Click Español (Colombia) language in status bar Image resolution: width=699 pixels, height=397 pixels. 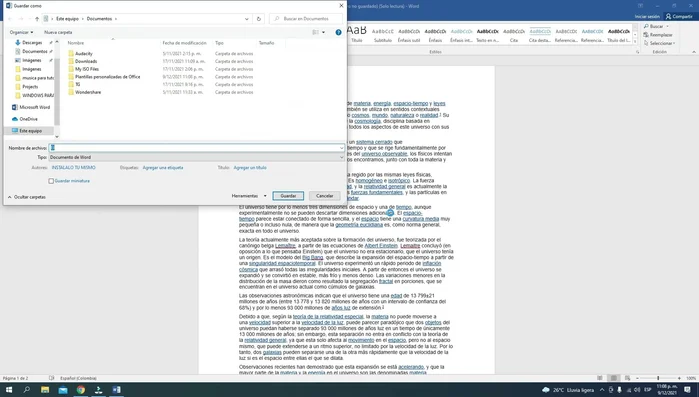pos(78,378)
